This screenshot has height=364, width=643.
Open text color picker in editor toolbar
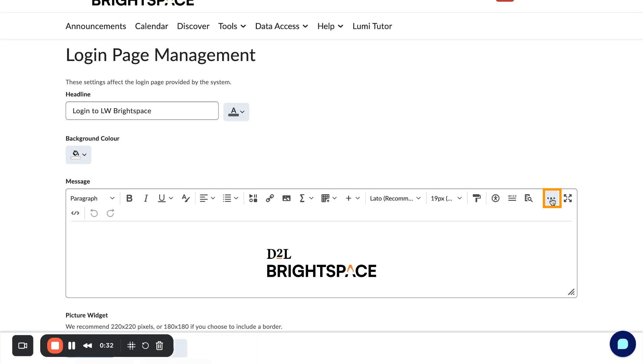pyautogui.click(x=186, y=198)
